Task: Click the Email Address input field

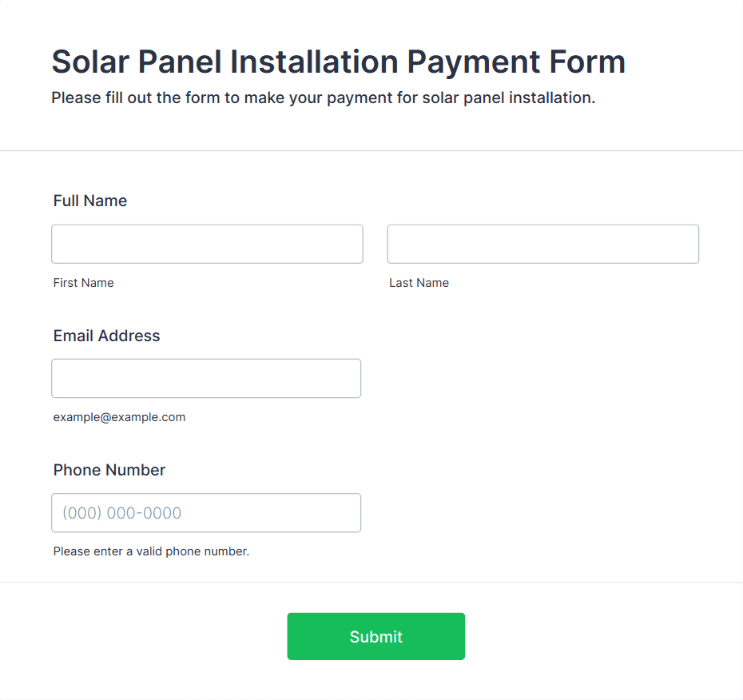Action: (x=206, y=378)
